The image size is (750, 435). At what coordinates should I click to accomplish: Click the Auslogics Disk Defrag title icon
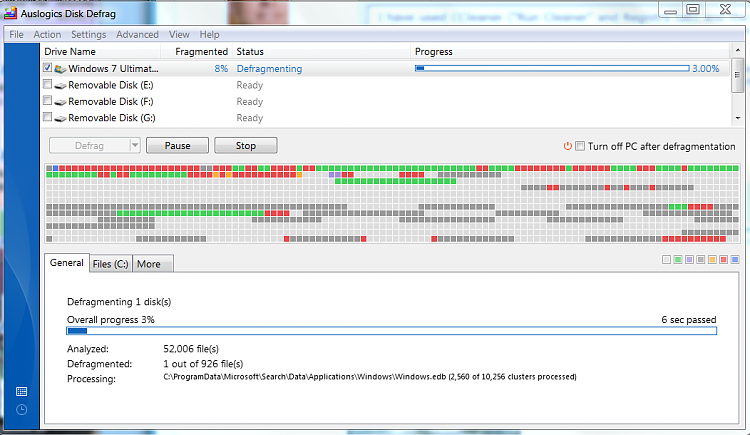10,13
